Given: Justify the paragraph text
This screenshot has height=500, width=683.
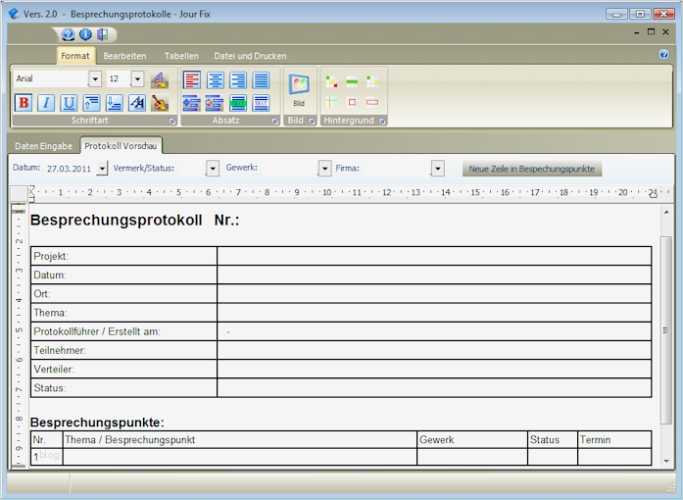Looking at the screenshot, I should [261, 80].
